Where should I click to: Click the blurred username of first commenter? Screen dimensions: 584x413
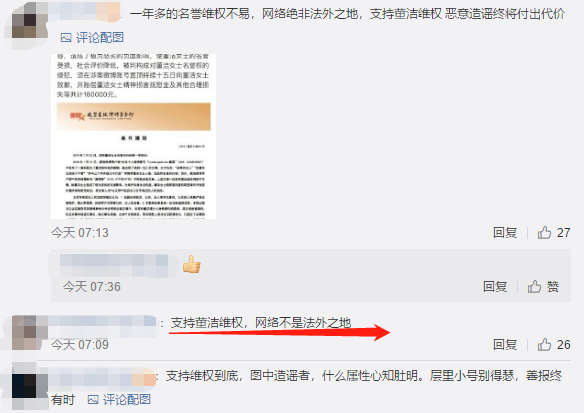[x=85, y=12]
